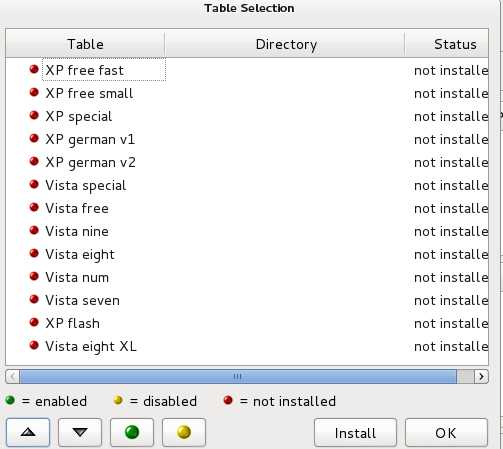Click the red status dot of XP free fast

(34, 69)
